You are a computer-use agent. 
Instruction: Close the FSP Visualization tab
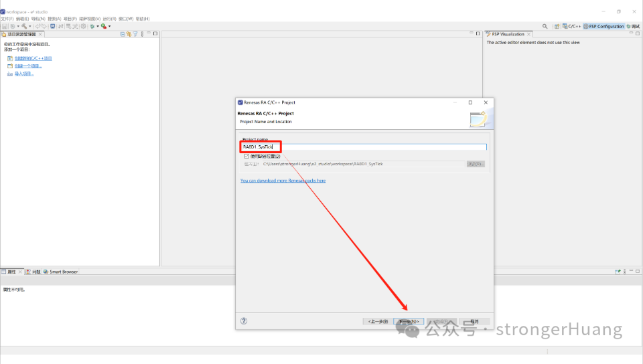528,34
